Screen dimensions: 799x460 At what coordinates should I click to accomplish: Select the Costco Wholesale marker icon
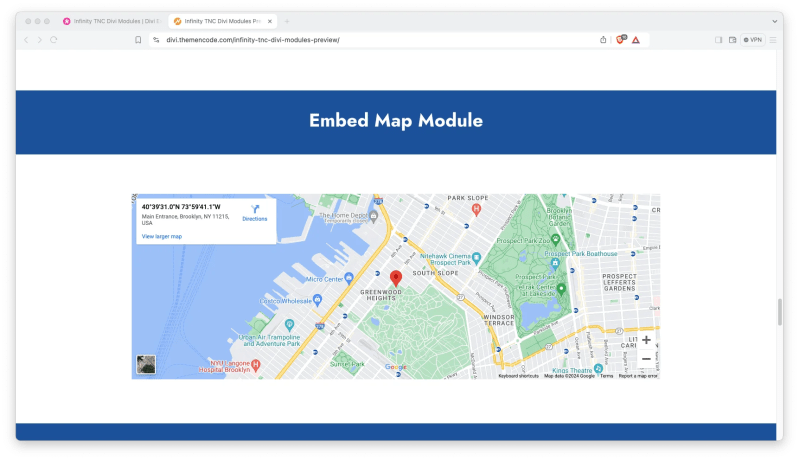coord(317,300)
